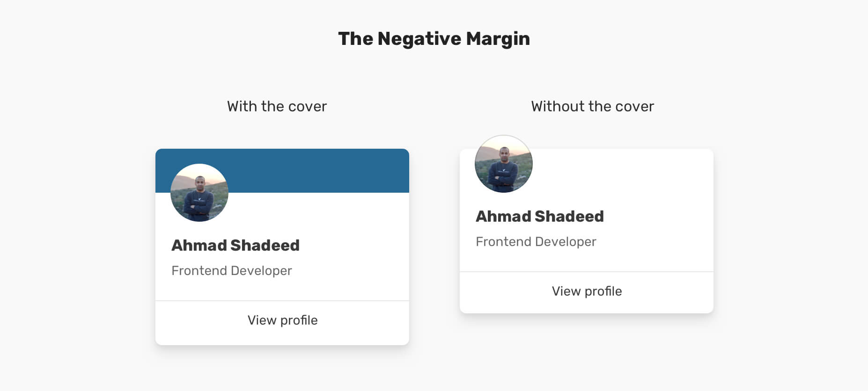The height and width of the screenshot is (391, 868).
Task: Click the blue cover banner
Action: point(318,170)
